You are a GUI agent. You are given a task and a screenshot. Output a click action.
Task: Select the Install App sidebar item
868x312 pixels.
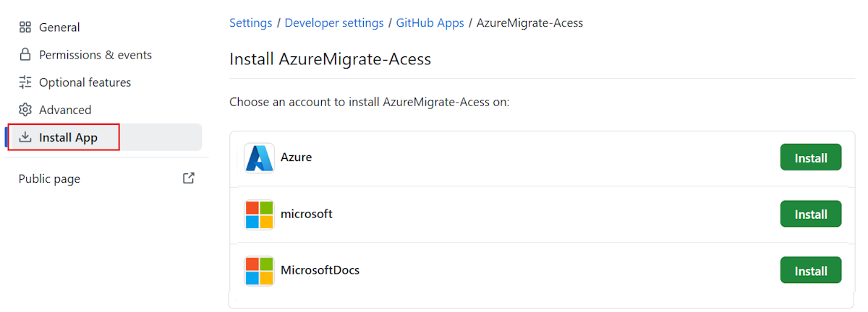click(68, 137)
